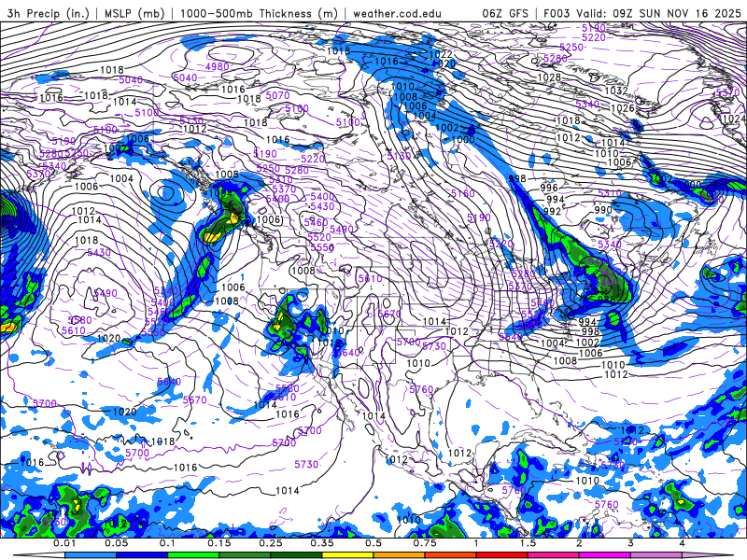Click the 1028 pressure contour label
The image size is (747, 560).
tap(549, 77)
